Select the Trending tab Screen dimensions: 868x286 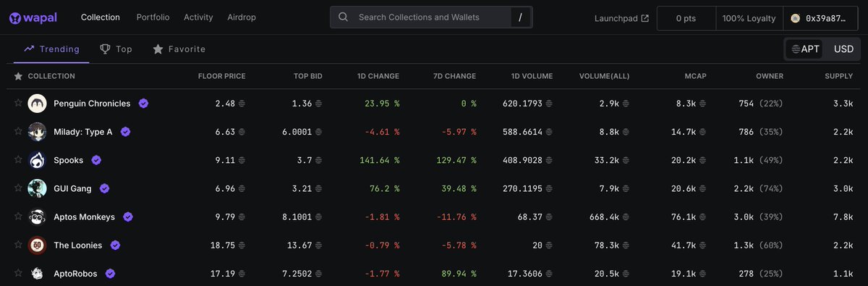point(51,49)
